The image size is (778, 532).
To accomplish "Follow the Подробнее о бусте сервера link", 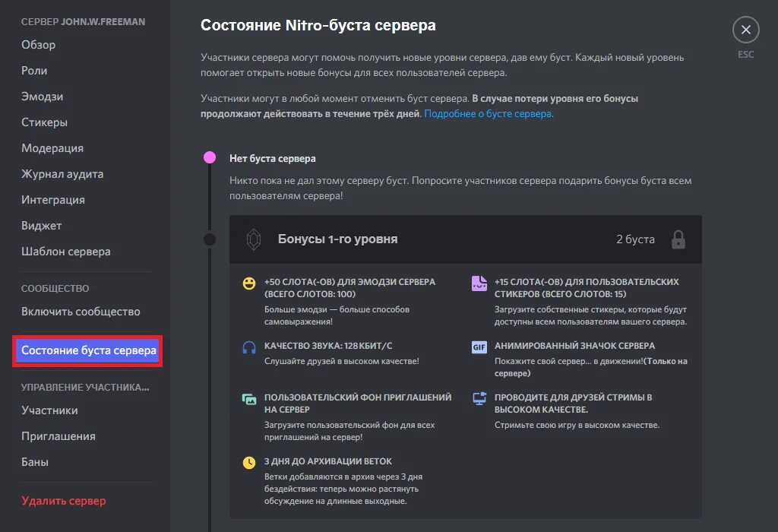I will pyautogui.click(x=488, y=114).
